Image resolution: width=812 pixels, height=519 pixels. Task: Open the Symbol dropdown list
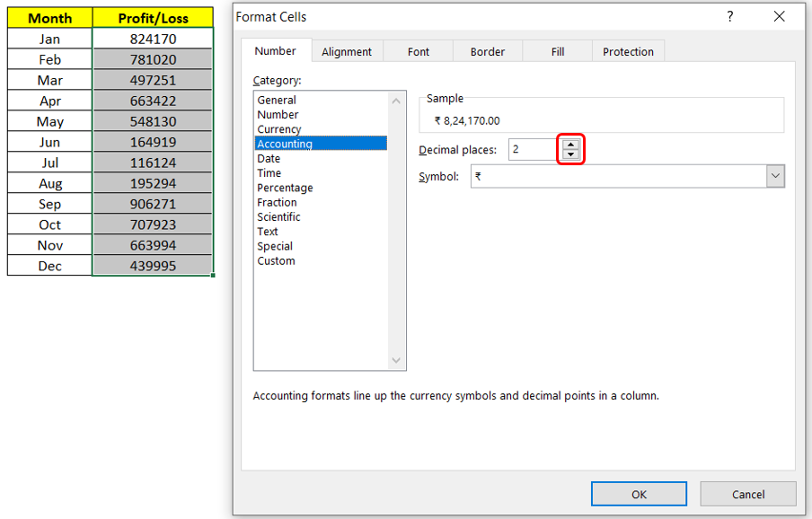(x=776, y=176)
